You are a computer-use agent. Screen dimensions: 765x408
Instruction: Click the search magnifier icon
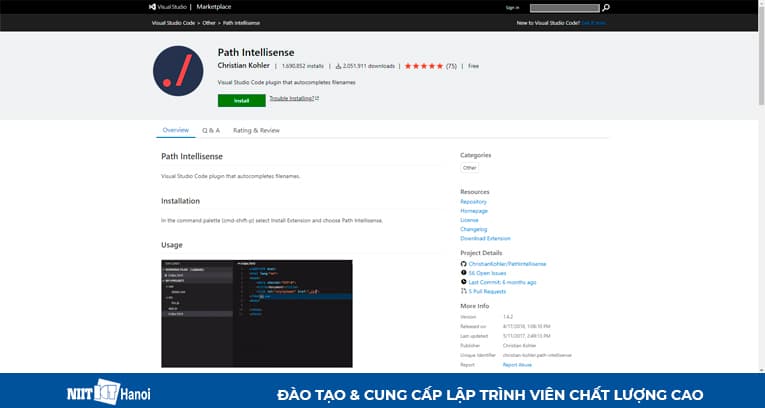tap(606, 8)
